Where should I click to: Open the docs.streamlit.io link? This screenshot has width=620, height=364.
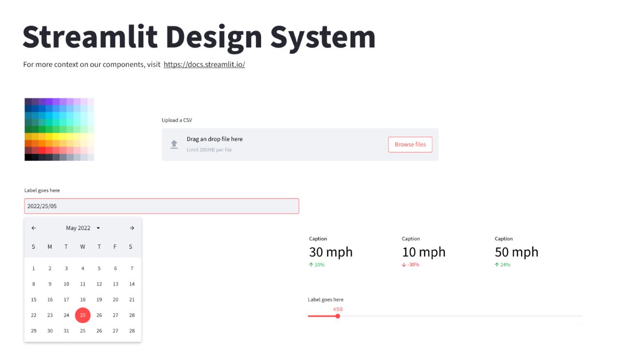(x=204, y=64)
